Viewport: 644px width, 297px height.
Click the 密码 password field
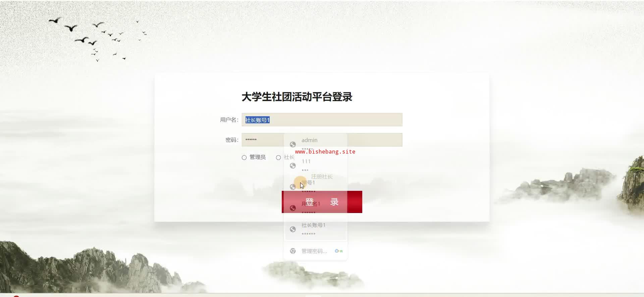(322, 140)
